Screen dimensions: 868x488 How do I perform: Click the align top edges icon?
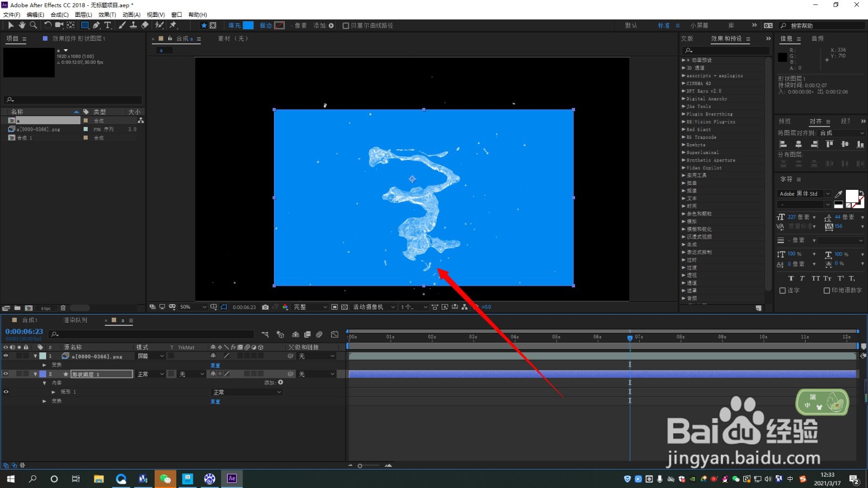pyautogui.click(x=829, y=144)
